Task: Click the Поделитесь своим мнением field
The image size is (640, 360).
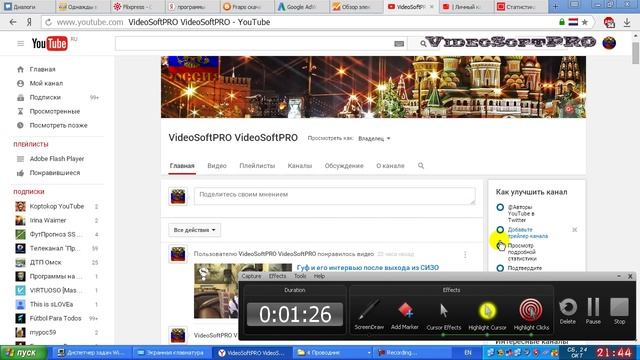Action: 335,196
